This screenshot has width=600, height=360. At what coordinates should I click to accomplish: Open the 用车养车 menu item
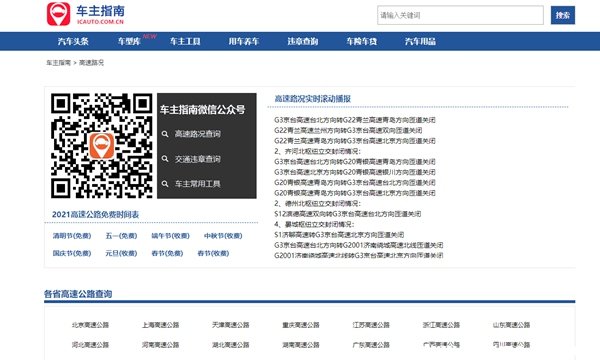click(x=244, y=41)
